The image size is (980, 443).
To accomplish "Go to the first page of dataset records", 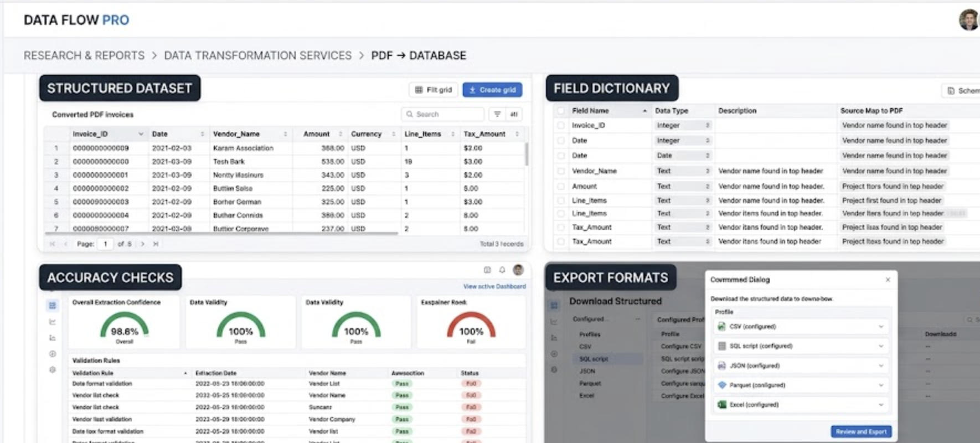I will click(x=53, y=244).
